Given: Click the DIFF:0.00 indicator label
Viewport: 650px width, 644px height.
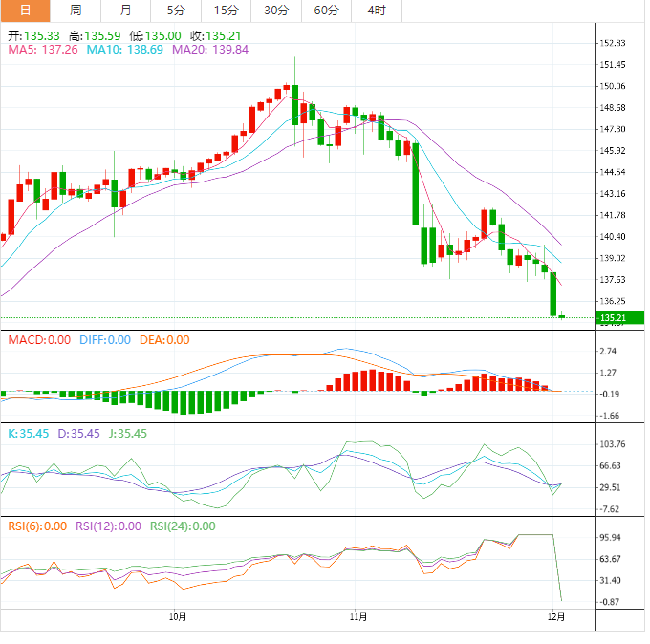Looking at the screenshot, I should coord(105,340).
